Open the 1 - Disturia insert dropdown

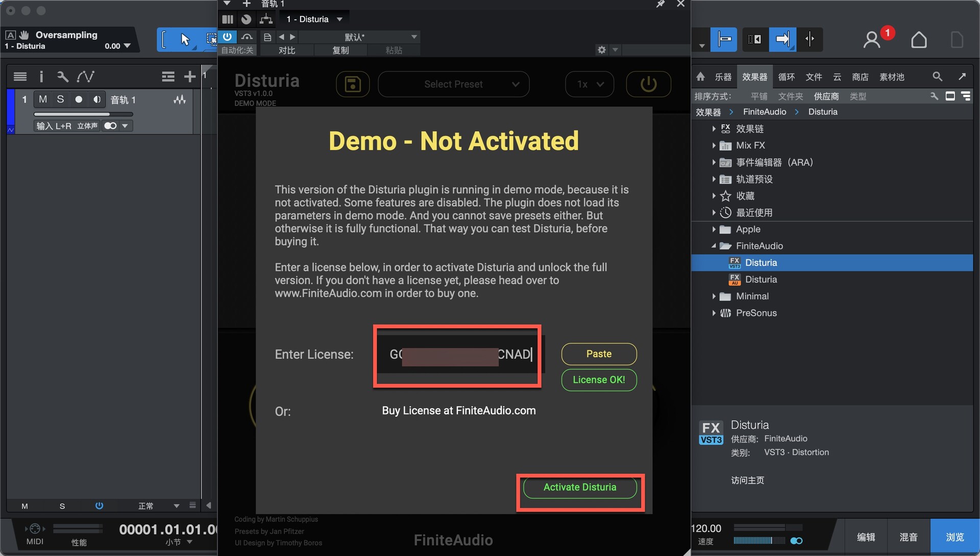coord(314,19)
